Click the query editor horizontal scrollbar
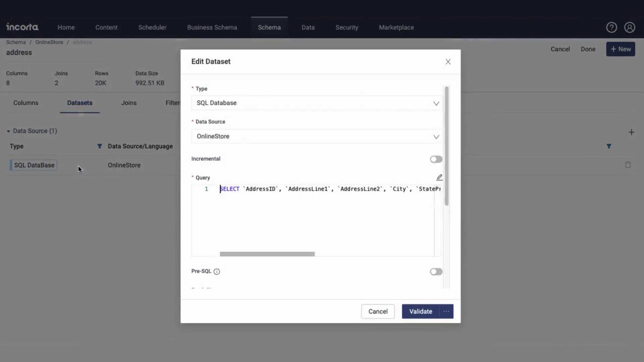Image resolution: width=644 pixels, height=362 pixels. pyautogui.click(x=267, y=254)
